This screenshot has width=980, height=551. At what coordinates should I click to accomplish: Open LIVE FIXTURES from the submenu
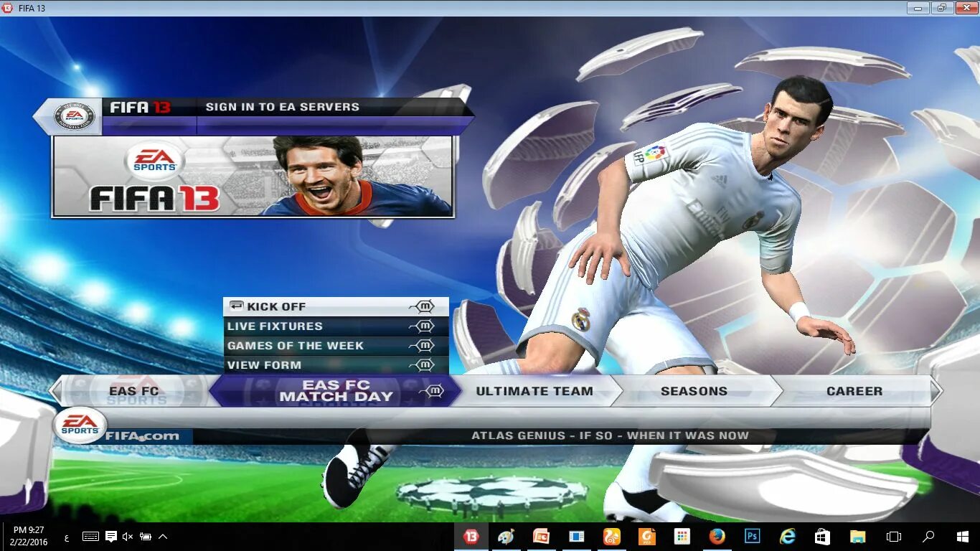[x=336, y=326]
